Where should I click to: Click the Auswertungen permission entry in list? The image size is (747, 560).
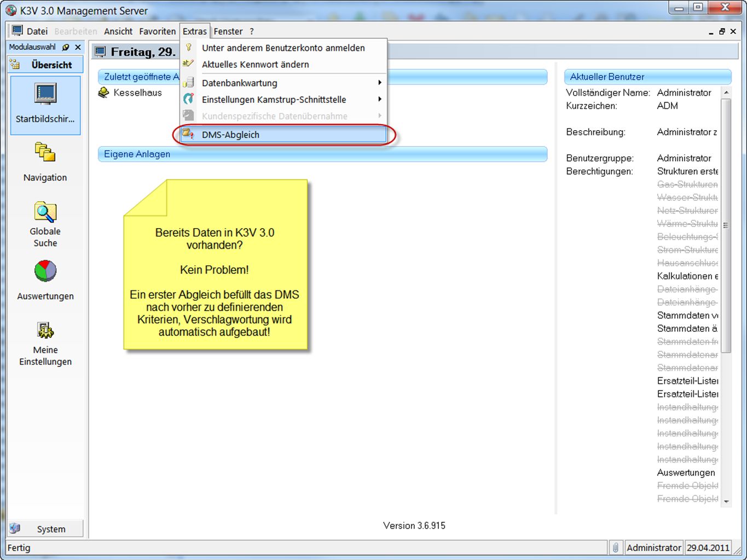pyautogui.click(x=686, y=472)
